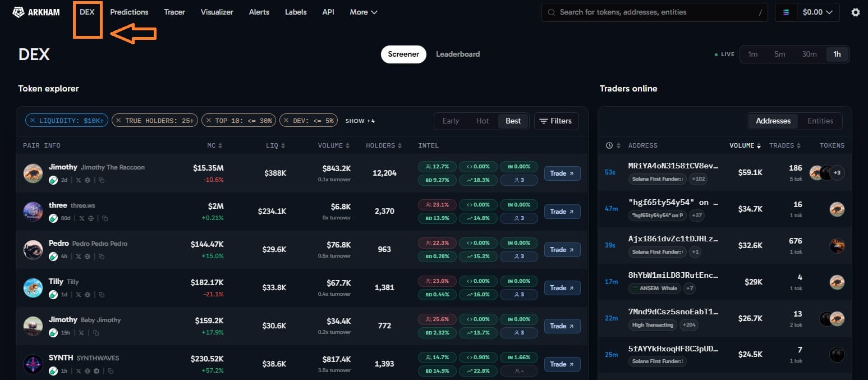Open the settings gear icon

855,12
